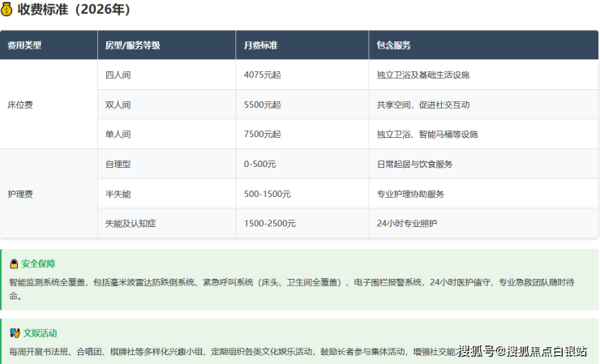Viewport: 600px width, 364px height.
Task: Select the 自理型 care level cell
Action: click(118, 164)
